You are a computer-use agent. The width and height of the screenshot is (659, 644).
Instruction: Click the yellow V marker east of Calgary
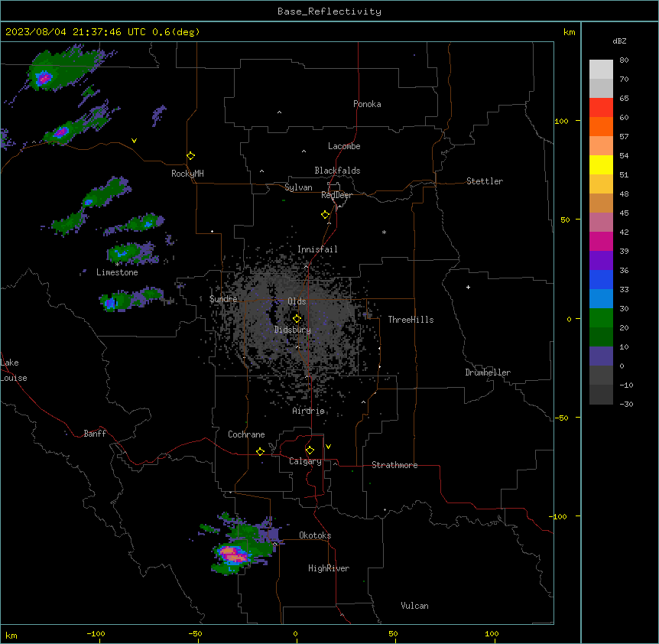[328, 447]
